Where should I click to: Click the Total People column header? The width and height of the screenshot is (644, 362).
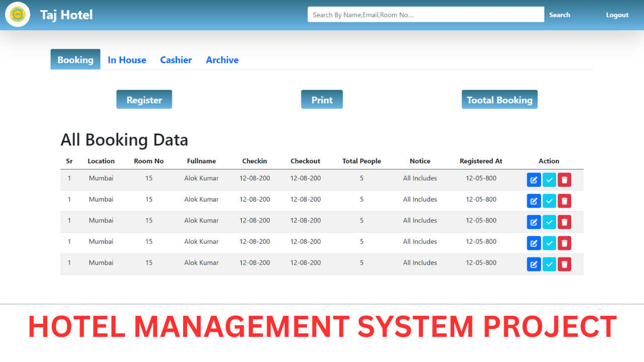[x=362, y=161]
